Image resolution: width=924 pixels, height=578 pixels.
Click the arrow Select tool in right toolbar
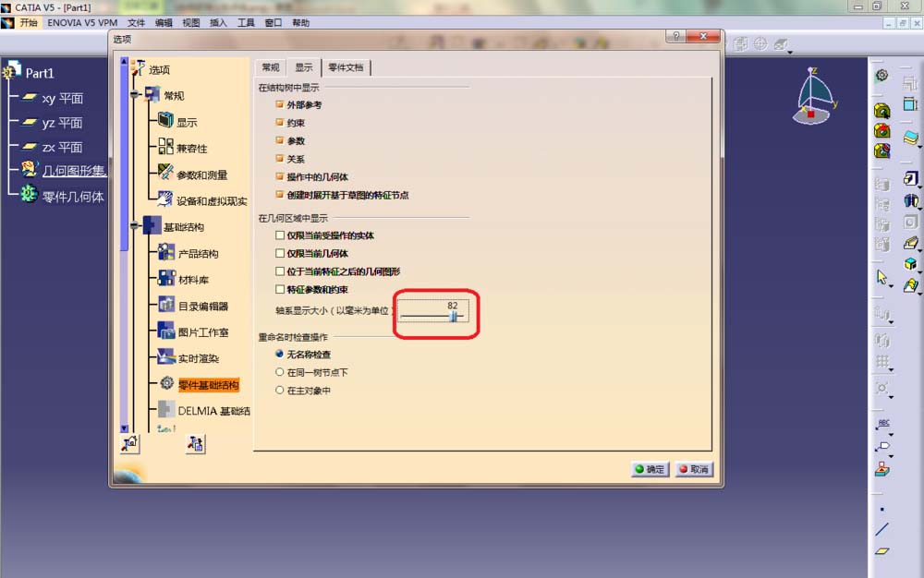click(882, 277)
